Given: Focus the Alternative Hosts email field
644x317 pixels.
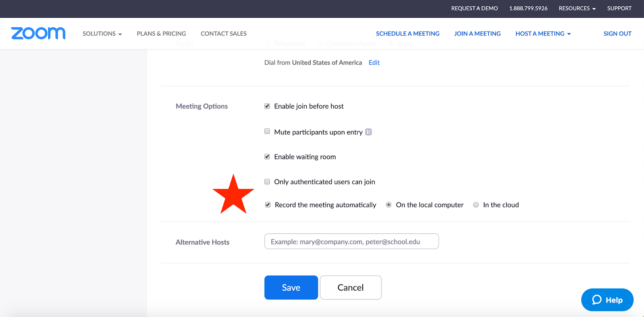Looking at the screenshot, I should (351, 241).
